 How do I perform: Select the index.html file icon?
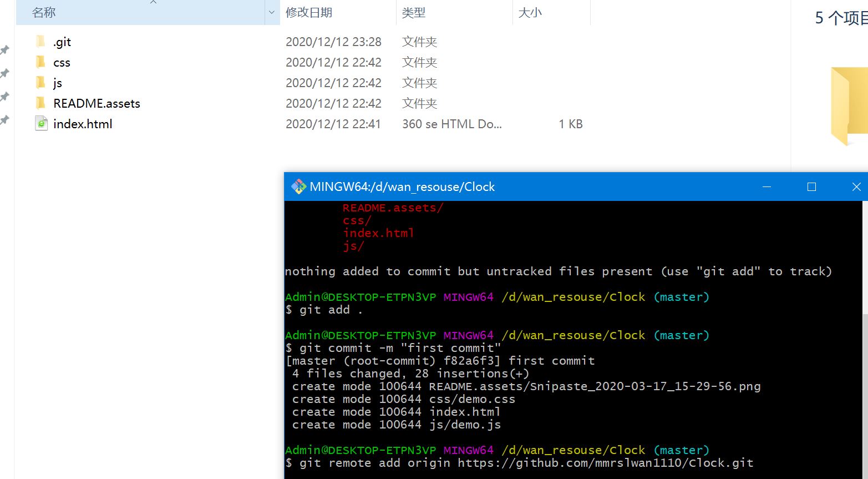pos(41,124)
